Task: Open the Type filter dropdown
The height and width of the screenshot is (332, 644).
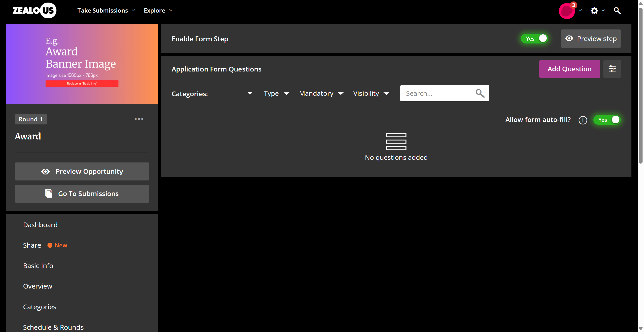Action: 276,93
